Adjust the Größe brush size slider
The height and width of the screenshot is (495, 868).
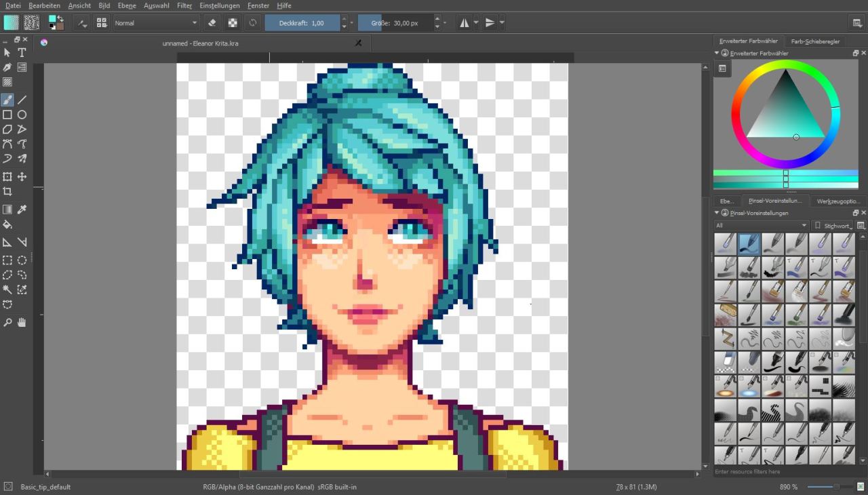tap(395, 22)
